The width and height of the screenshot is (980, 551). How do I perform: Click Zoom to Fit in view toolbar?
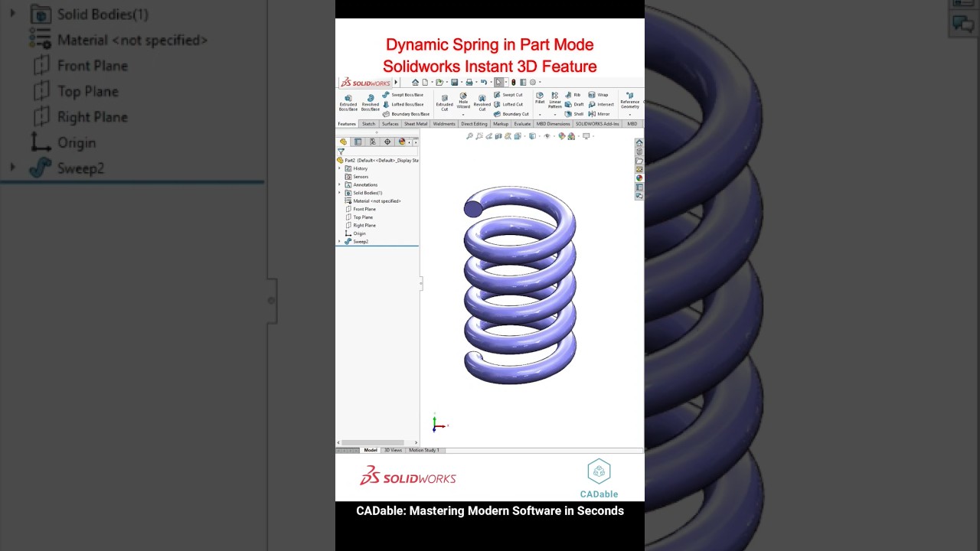tap(469, 135)
